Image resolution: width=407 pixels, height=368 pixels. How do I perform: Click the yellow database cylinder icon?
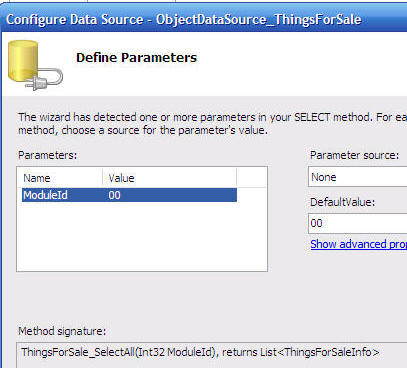coord(23,61)
